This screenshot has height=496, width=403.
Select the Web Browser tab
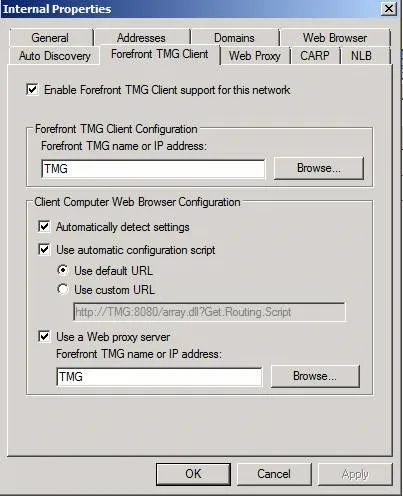[334, 38]
